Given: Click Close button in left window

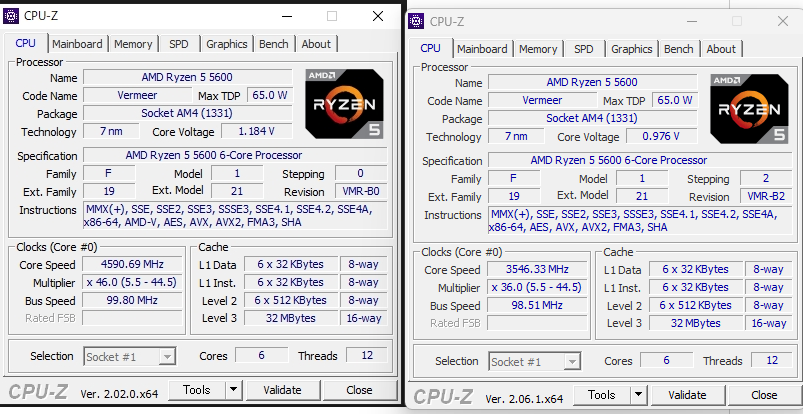Looking at the screenshot, I should (x=359, y=390).
